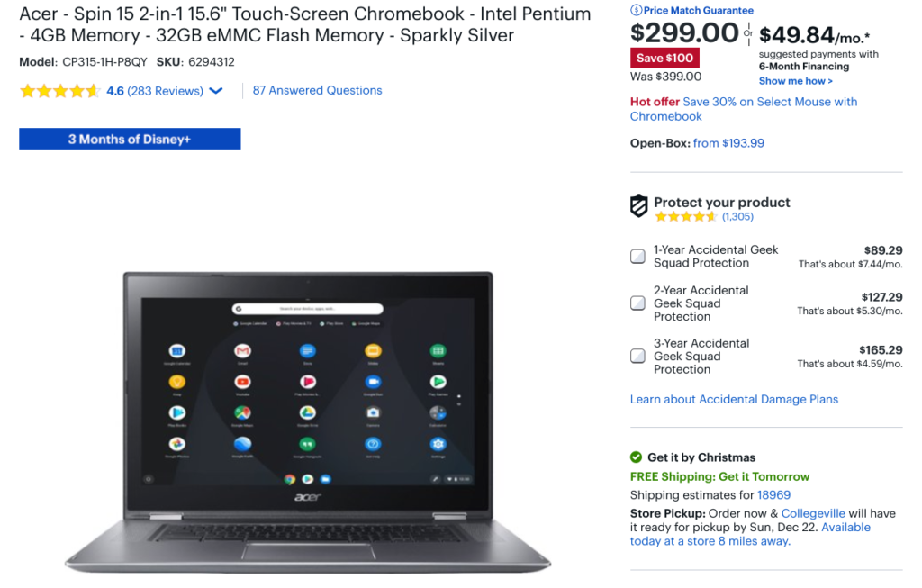This screenshot has height=588, width=922.
Task: Click the product's yellow star rating
Action: (59, 91)
